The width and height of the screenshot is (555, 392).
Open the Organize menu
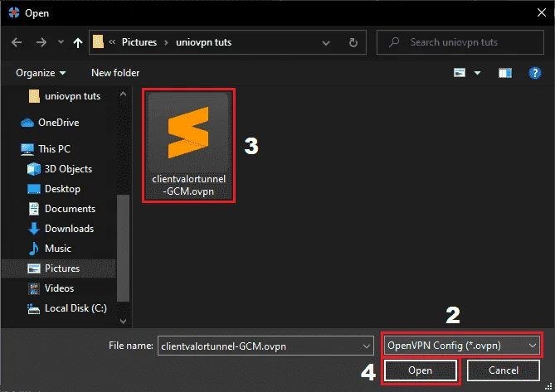click(41, 73)
